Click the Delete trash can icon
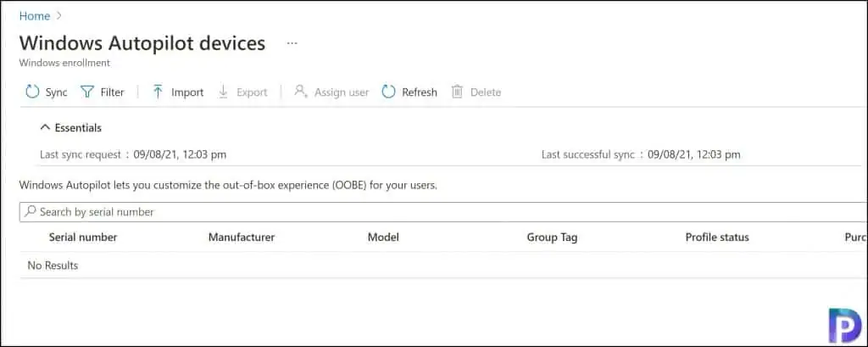This screenshot has width=868, height=347. pos(457,92)
